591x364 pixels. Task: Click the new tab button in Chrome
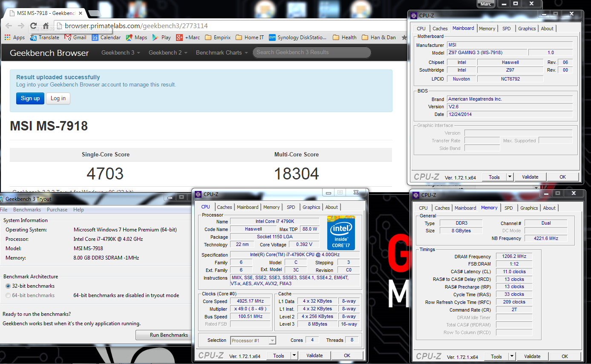coord(95,13)
